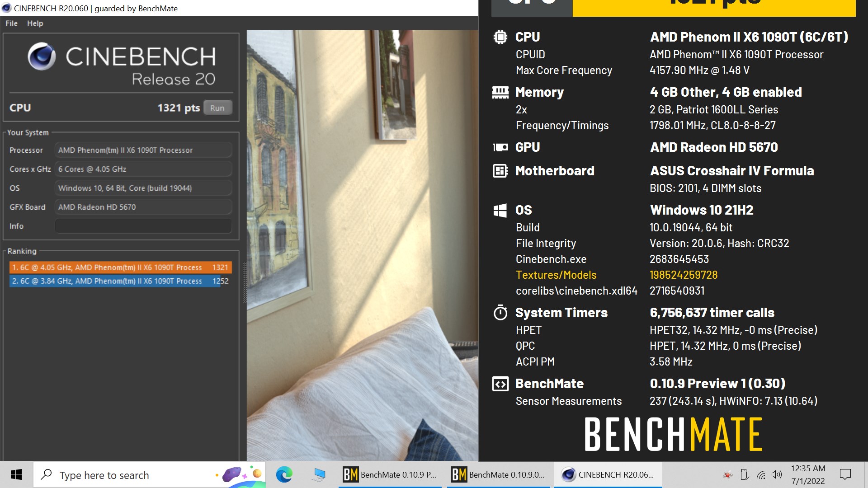Click the corelibs\cinebench.xdl64 hash value
868x488 pixels.
pyautogui.click(x=677, y=291)
